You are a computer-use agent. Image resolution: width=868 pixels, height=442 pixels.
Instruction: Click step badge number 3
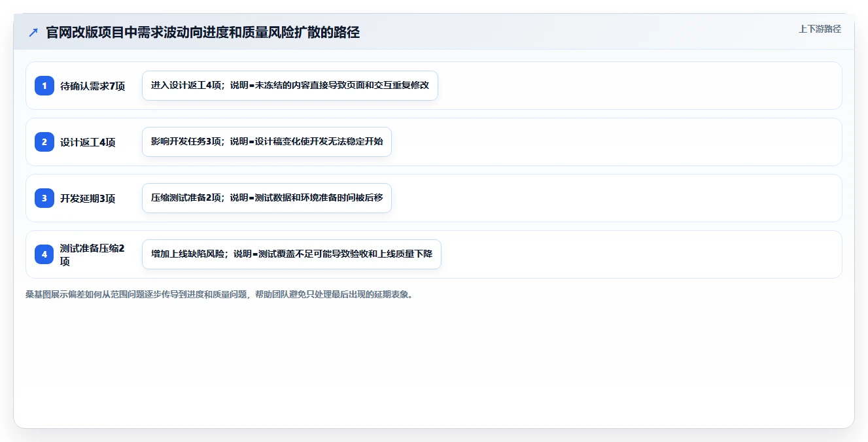[44, 198]
